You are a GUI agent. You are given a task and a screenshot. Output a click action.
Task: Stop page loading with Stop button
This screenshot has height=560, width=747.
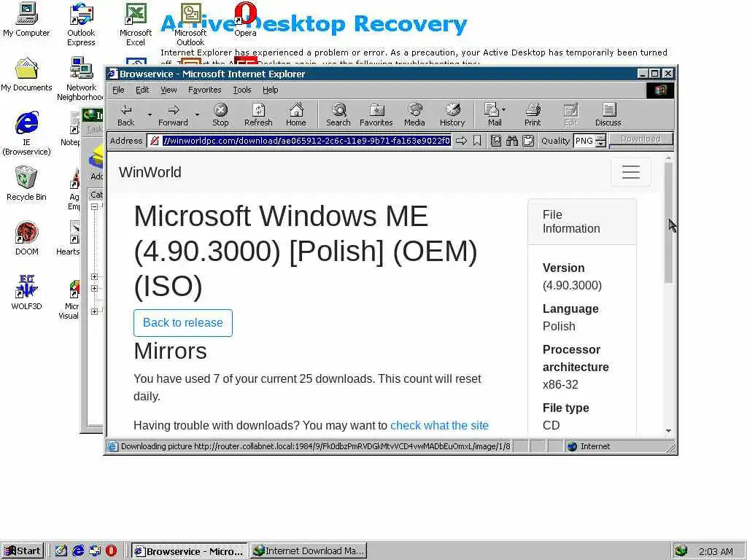coord(220,115)
